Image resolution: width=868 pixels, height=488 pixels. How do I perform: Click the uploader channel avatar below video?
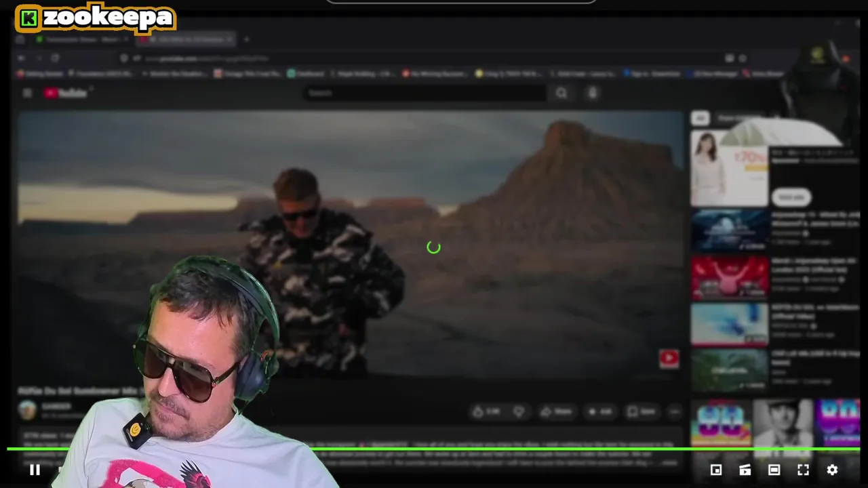tap(27, 410)
